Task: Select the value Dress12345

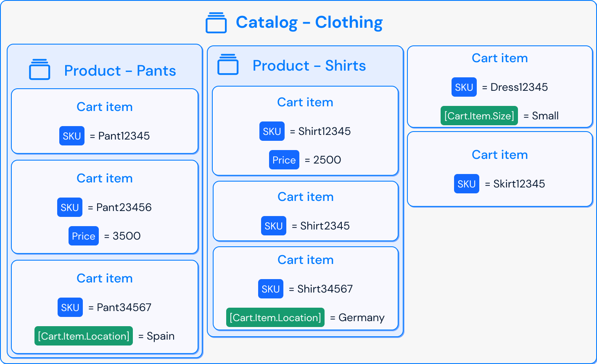Action: pos(519,87)
